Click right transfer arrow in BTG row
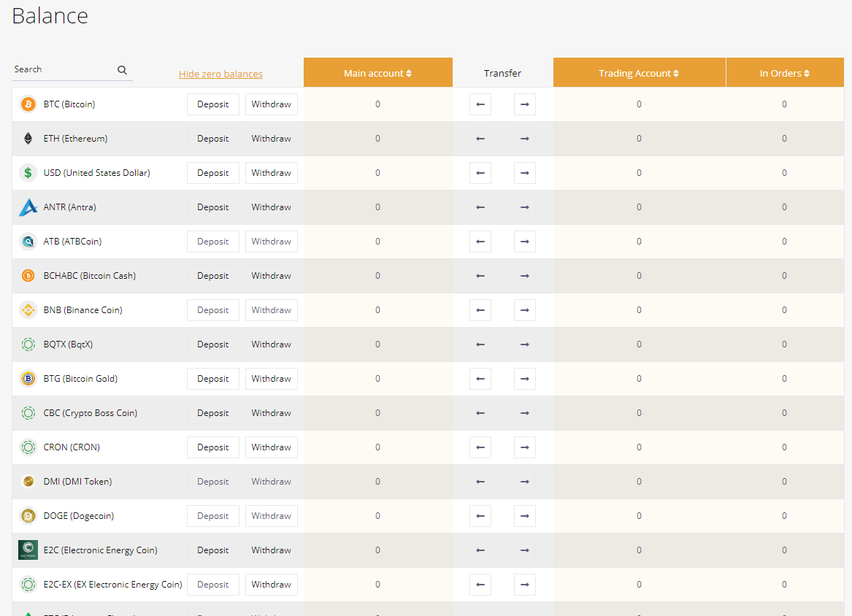852x616 pixels. tap(524, 378)
